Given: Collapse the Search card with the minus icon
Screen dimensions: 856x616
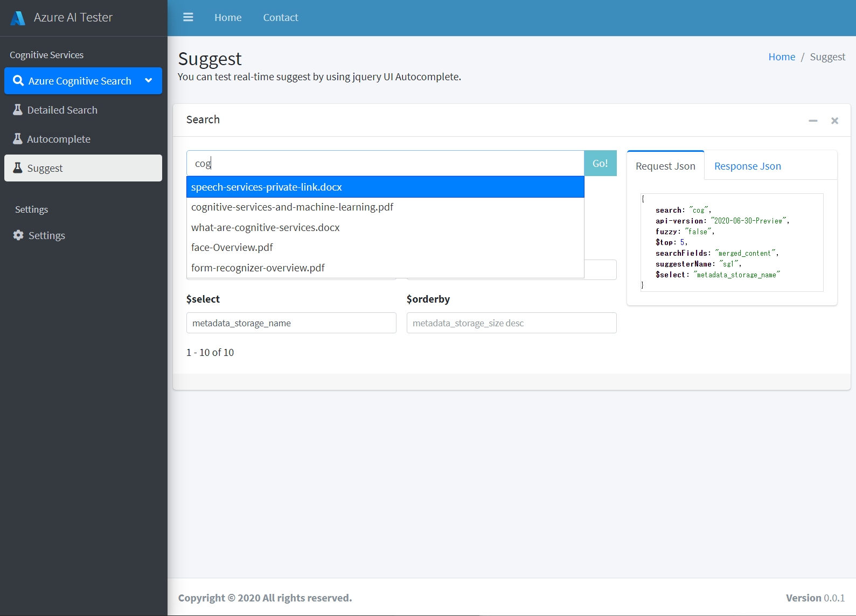Looking at the screenshot, I should click(x=813, y=121).
